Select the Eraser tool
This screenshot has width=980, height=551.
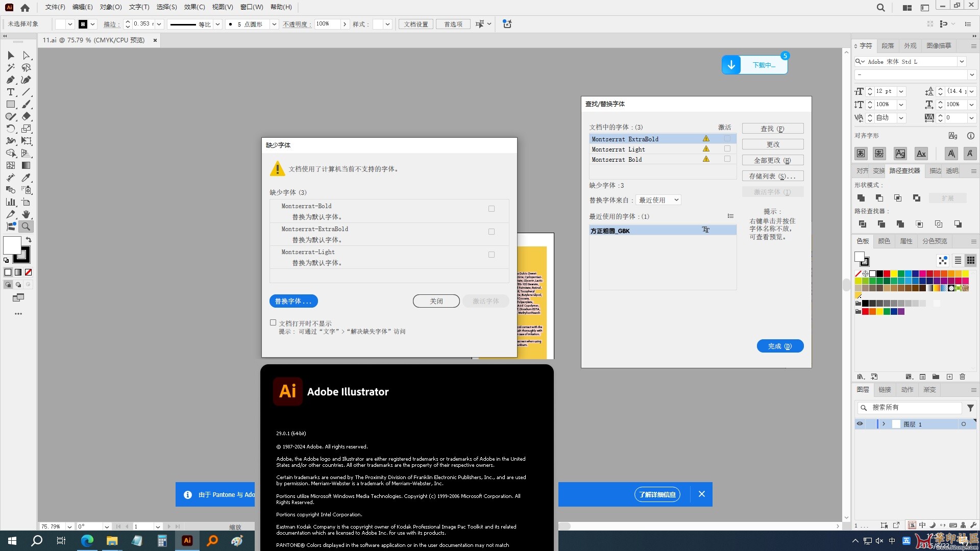tap(27, 116)
